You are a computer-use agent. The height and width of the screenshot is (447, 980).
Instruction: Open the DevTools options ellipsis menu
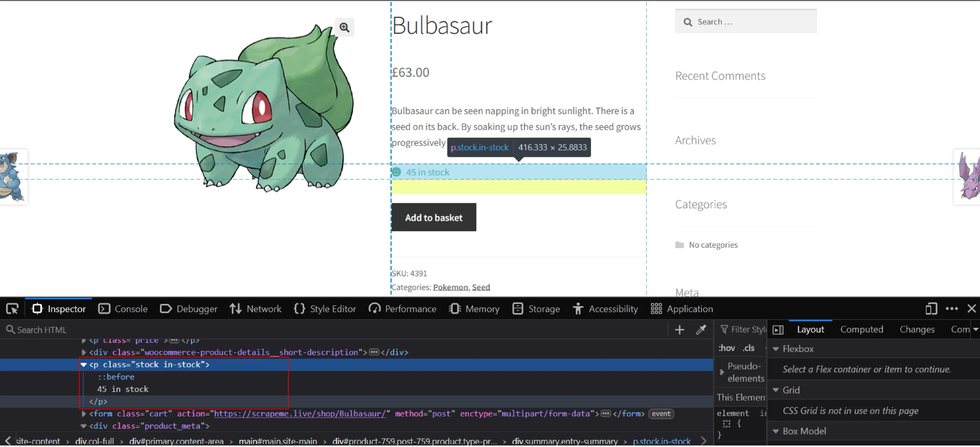tap(952, 309)
